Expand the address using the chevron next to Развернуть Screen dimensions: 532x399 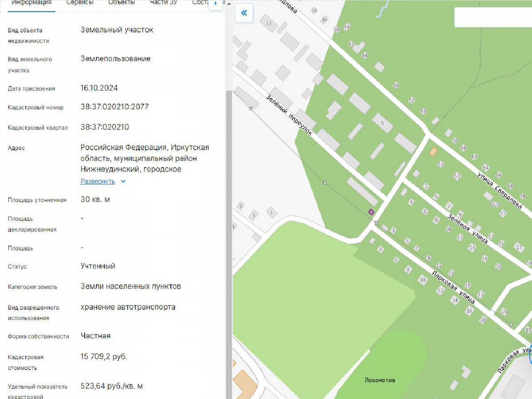(x=123, y=181)
